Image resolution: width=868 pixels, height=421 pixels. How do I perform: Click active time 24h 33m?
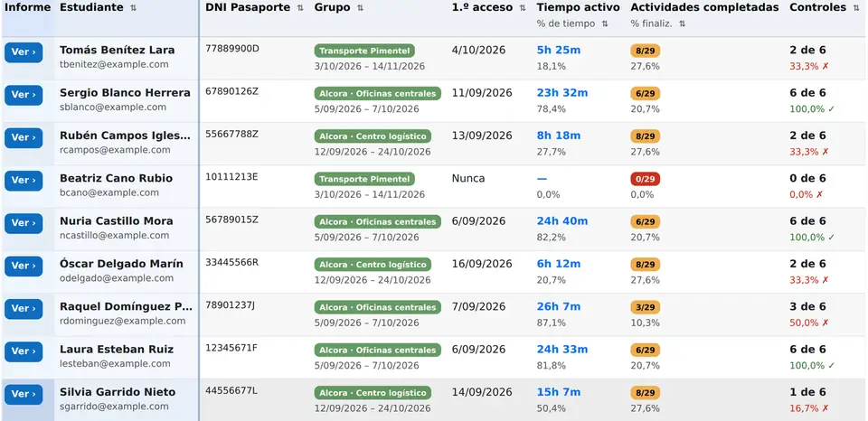(562, 350)
